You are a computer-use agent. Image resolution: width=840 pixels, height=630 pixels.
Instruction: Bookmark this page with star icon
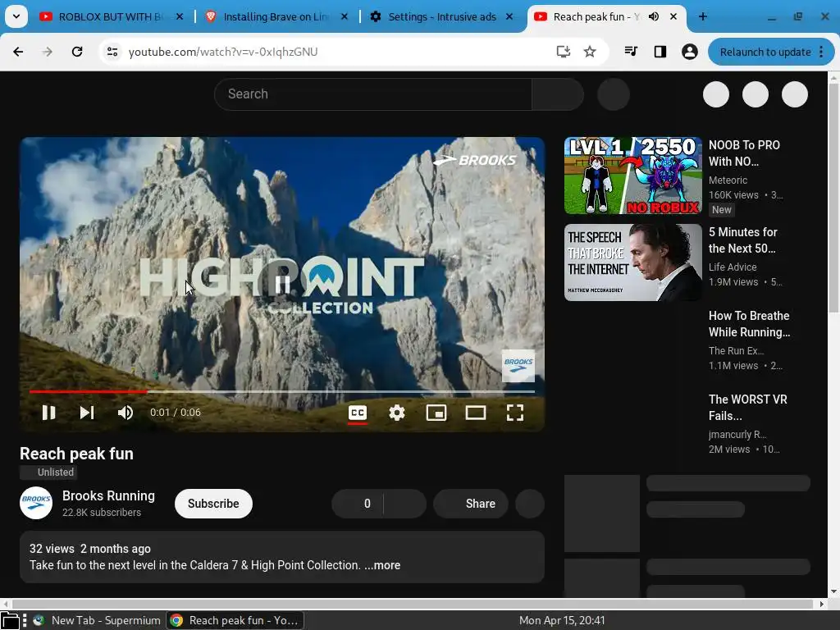pyautogui.click(x=590, y=52)
